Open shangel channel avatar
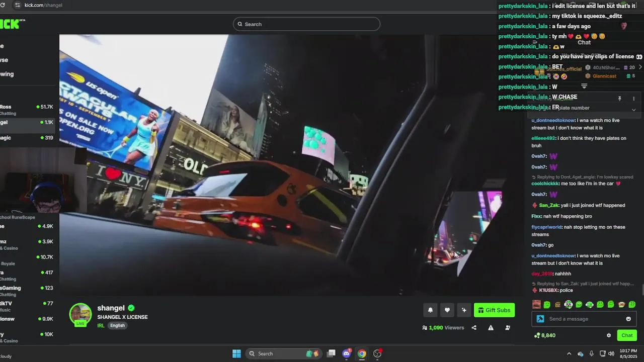 [80, 315]
